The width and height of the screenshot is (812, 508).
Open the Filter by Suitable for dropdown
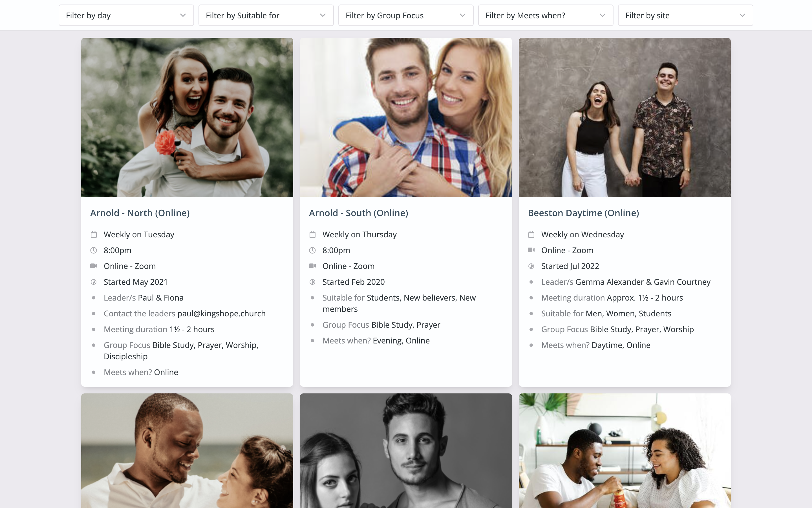[x=266, y=16]
